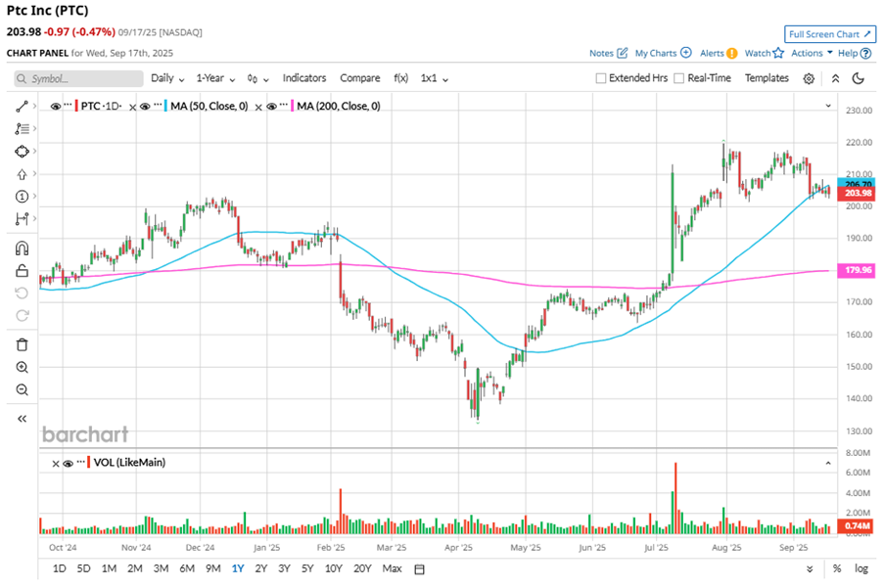Select the up-arrow marker tool
Image resolution: width=884 pixels, height=588 pixels.
(22, 174)
